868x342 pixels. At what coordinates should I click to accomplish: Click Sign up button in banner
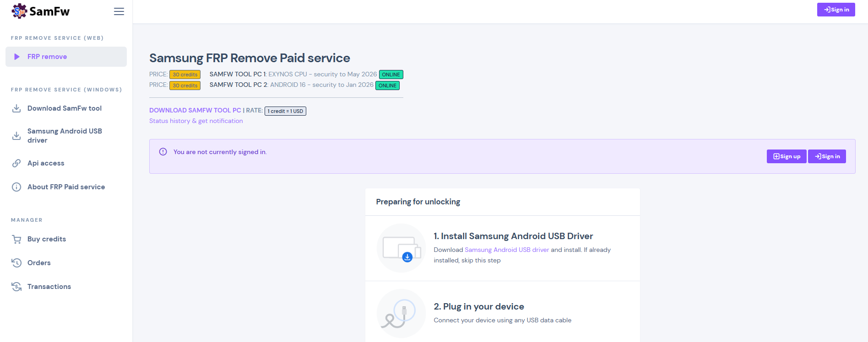coord(787,156)
